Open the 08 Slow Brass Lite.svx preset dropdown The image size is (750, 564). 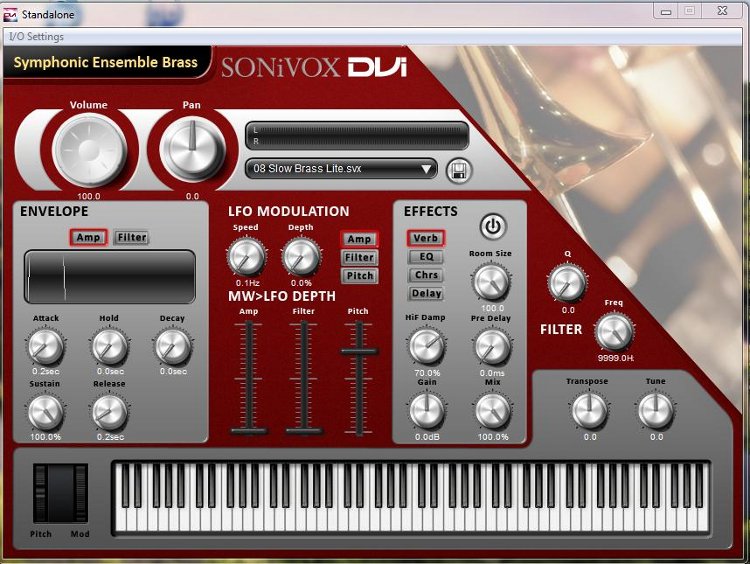(341, 168)
